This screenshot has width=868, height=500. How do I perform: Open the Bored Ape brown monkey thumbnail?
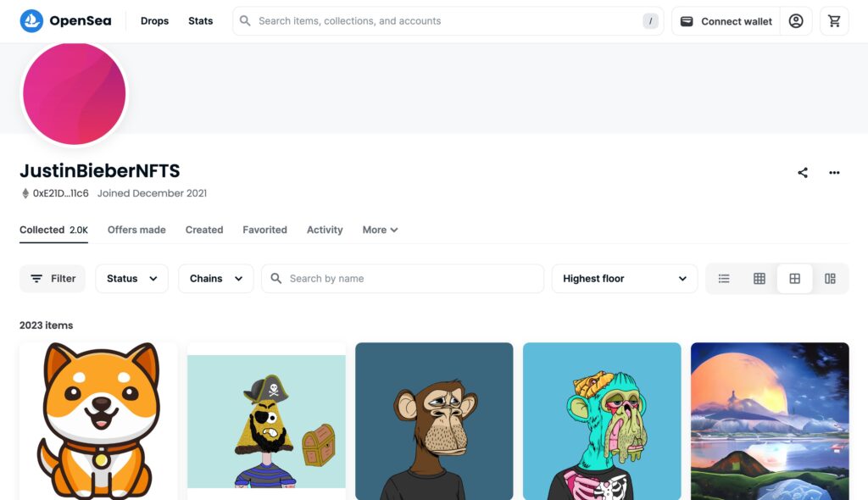[x=434, y=421]
